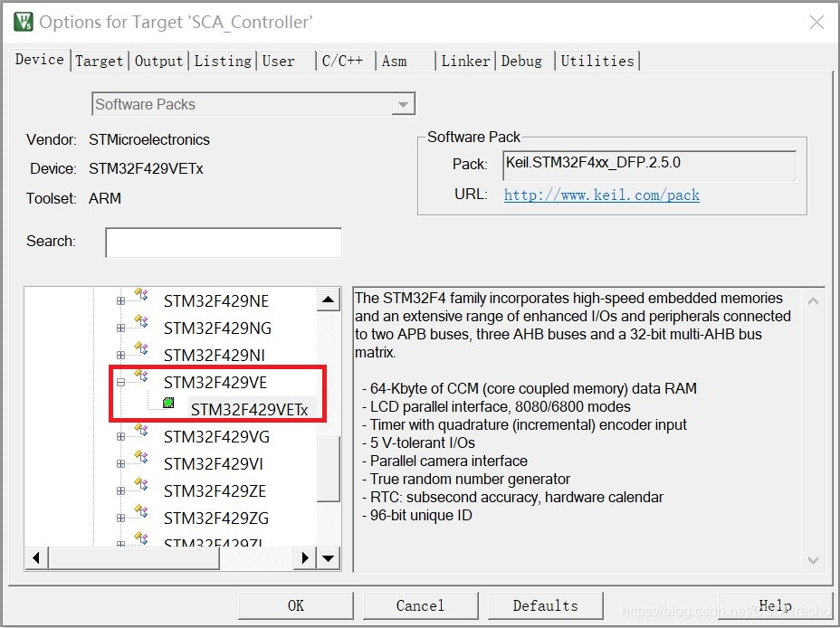Switch to the Target tab
Screen dimensions: 840x628
[99, 61]
